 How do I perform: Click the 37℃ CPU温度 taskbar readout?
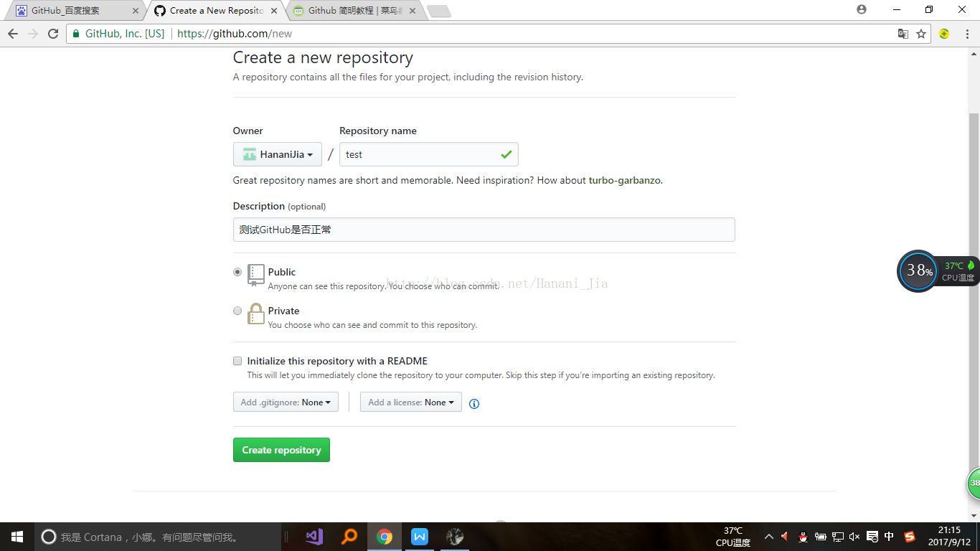point(733,537)
